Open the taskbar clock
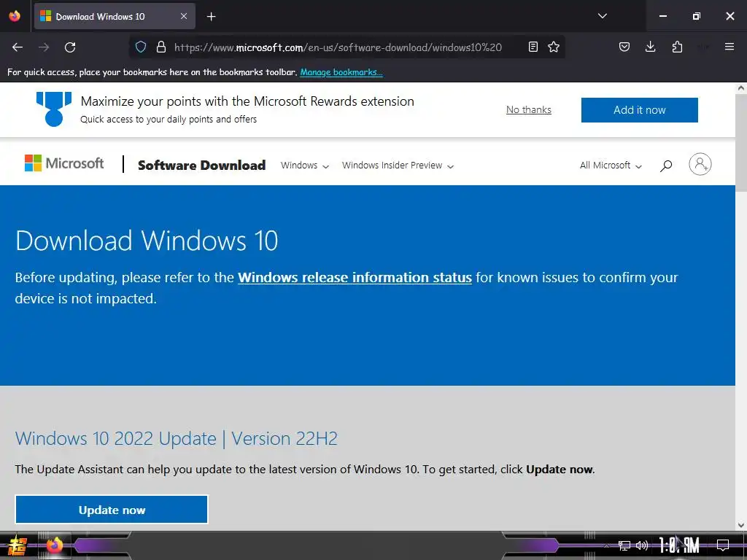Viewport: 747px width, 560px height. pyautogui.click(x=679, y=545)
